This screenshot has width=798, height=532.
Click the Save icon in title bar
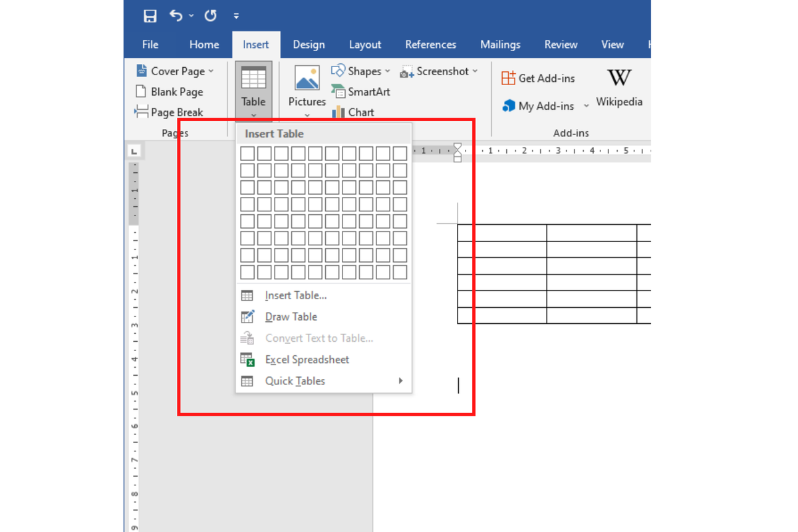point(150,16)
